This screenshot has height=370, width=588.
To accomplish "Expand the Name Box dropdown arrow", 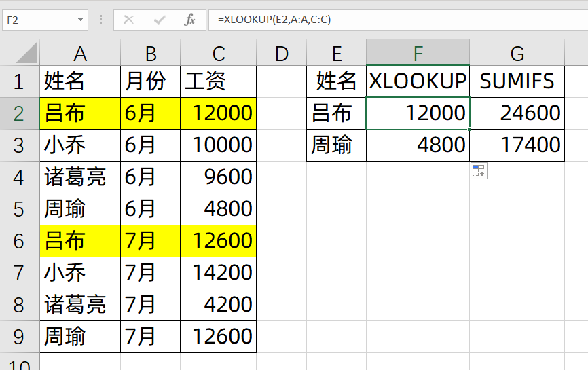I will click(81, 20).
